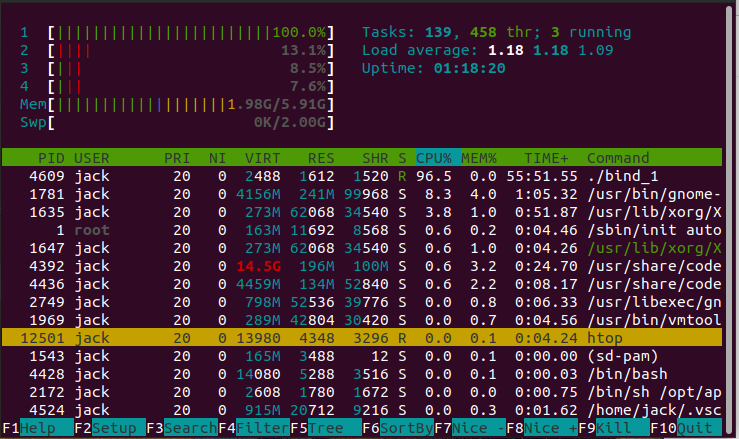The height and width of the screenshot is (439, 739).
Task: Toggle the F5 Tree view
Action: (326, 428)
